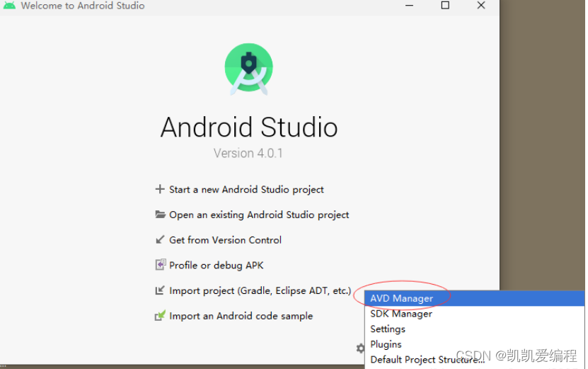Close the Welcome to Android Studio window
Viewport: 588px width, 369px height.
pos(481,5)
